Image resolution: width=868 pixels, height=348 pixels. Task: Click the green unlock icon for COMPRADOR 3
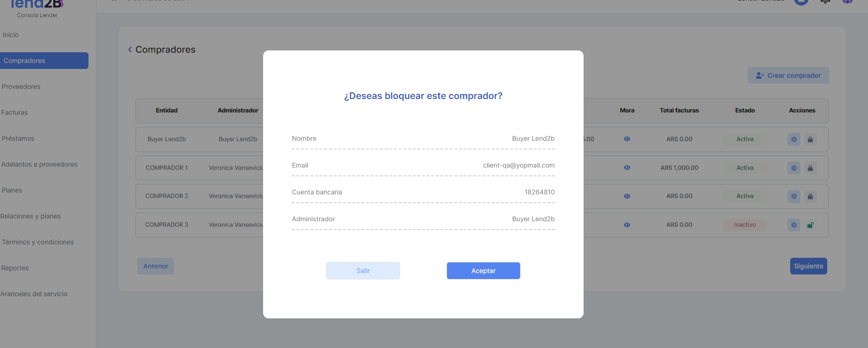(x=810, y=225)
